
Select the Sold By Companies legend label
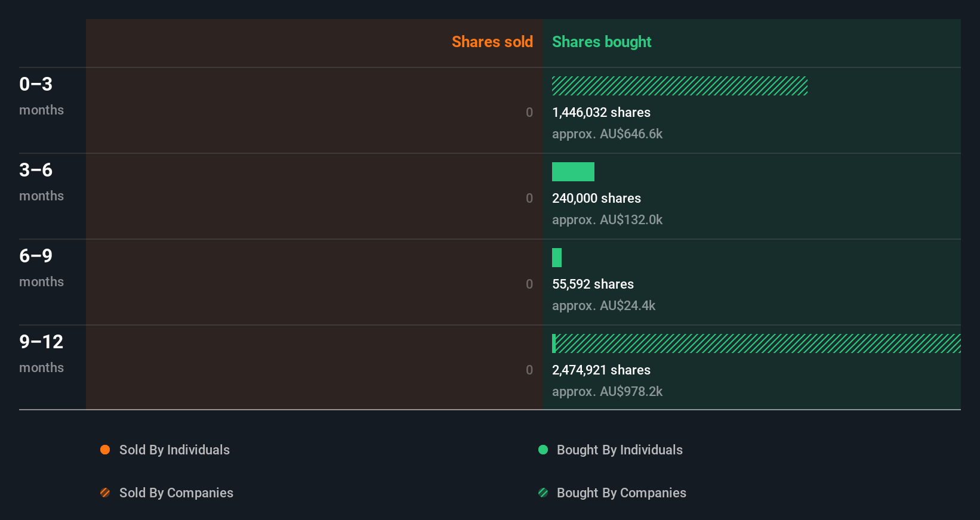176,493
